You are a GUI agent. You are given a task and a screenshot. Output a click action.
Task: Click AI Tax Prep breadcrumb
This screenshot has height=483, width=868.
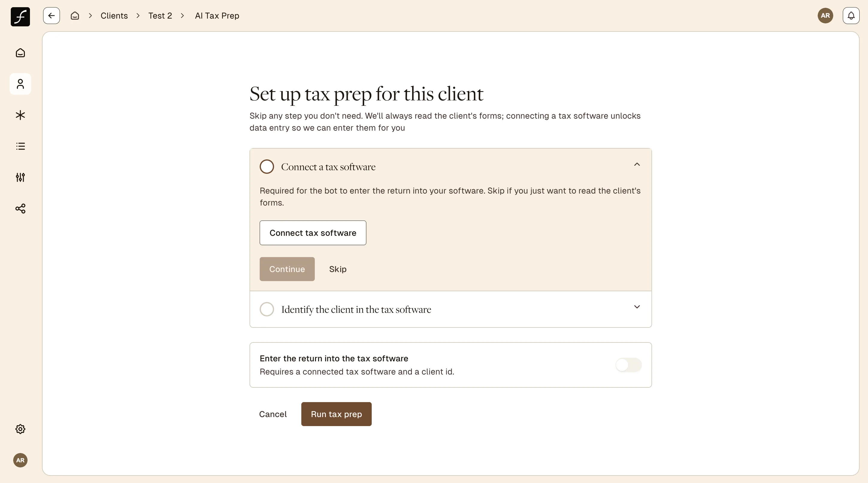pyautogui.click(x=217, y=16)
